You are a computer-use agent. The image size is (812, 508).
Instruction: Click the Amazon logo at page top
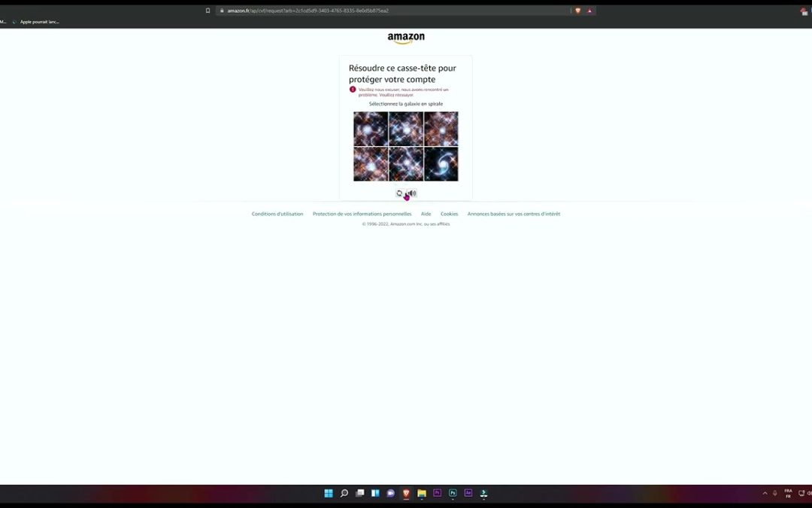[406, 38]
